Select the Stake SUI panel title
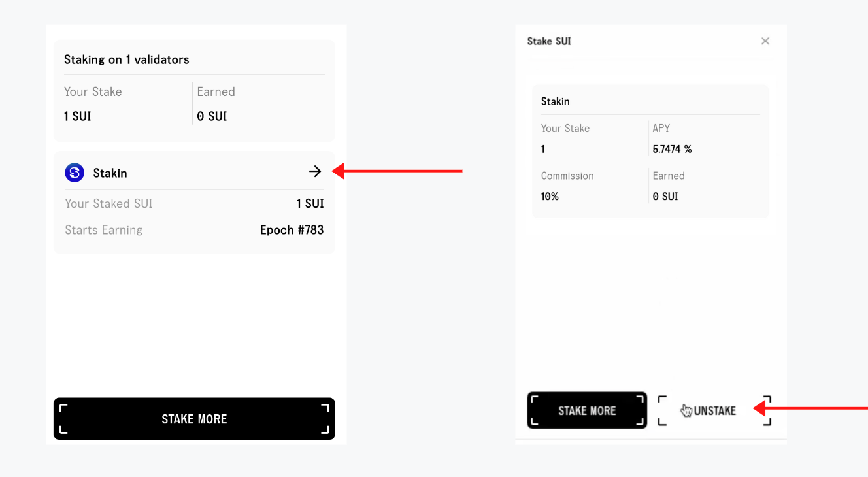 pyautogui.click(x=549, y=41)
